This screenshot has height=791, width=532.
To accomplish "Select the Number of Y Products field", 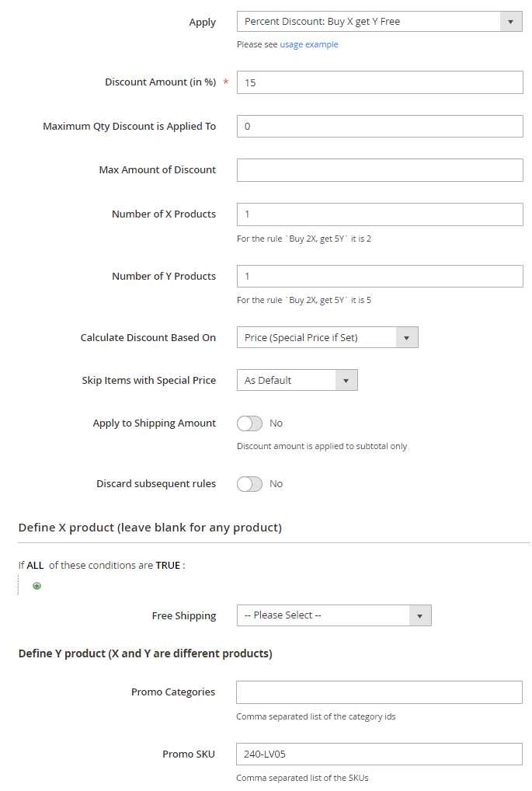I will point(379,276).
